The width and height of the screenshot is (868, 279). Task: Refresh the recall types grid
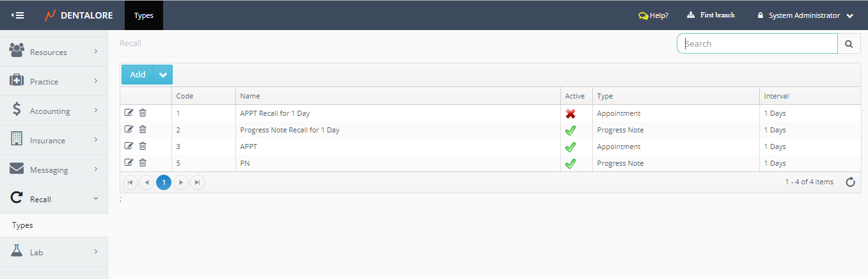(x=850, y=182)
